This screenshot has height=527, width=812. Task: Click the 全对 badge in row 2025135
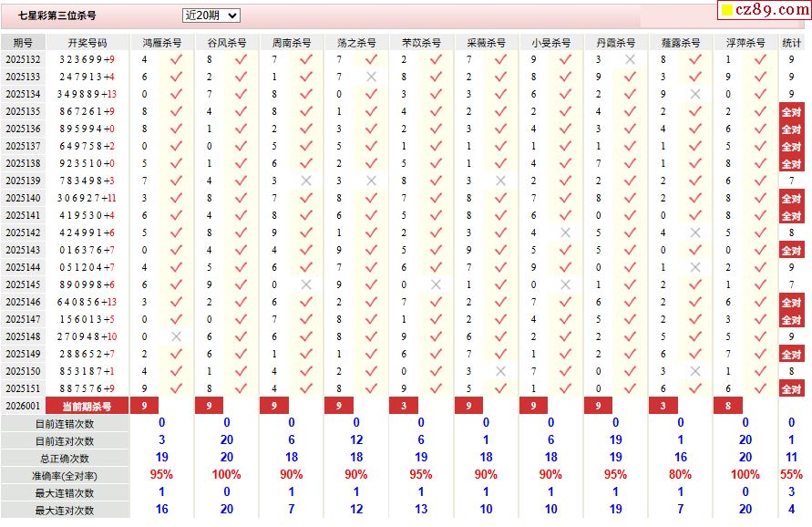coord(791,112)
